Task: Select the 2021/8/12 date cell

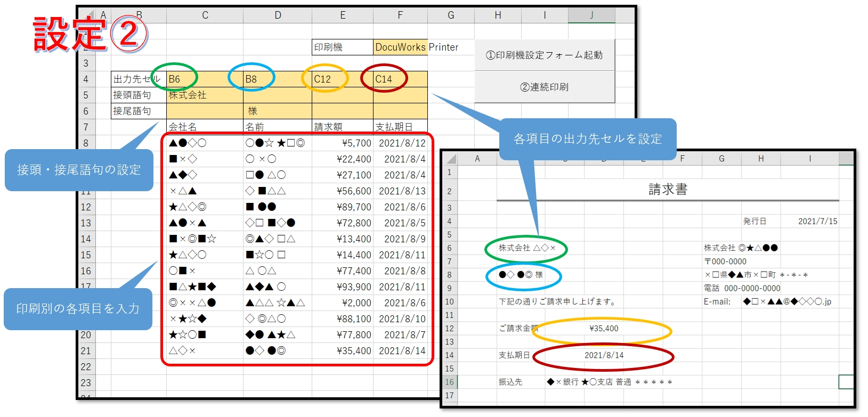Action: [400, 143]
